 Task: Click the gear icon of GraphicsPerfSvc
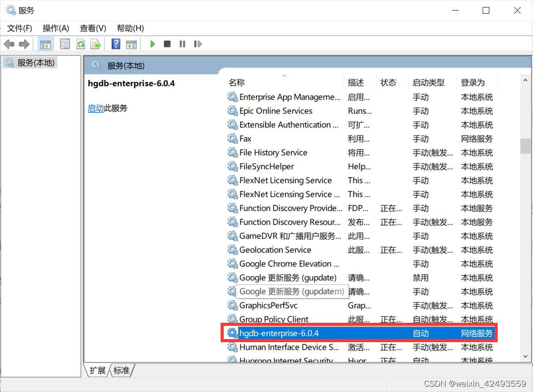coord(232,305)
